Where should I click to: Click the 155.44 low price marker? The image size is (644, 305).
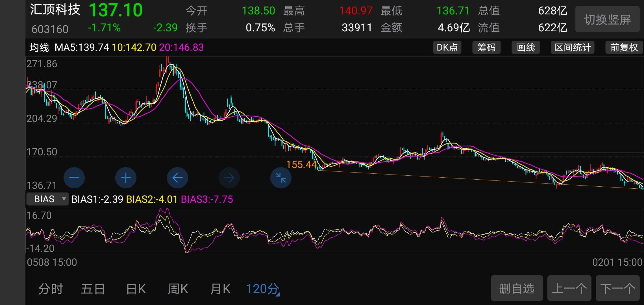click(301, 164)
